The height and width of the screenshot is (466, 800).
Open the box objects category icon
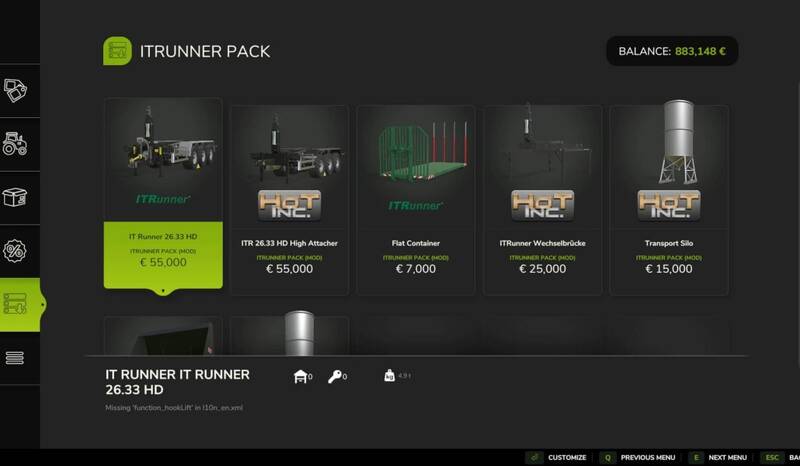pyautogui.click(x=15, y=198)
